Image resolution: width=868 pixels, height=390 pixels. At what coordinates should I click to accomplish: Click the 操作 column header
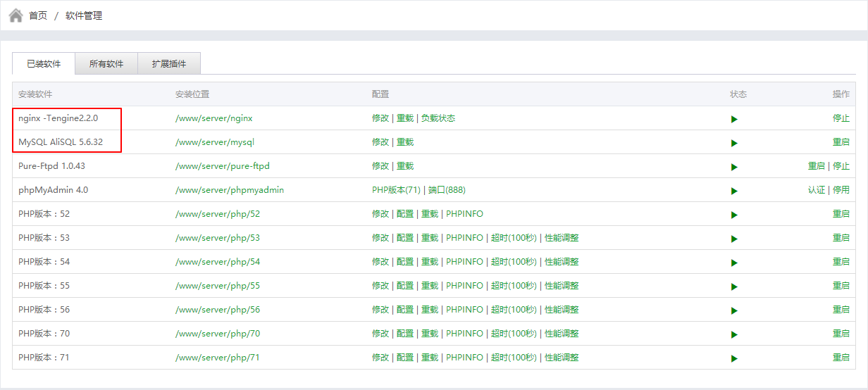click(841, 94)
